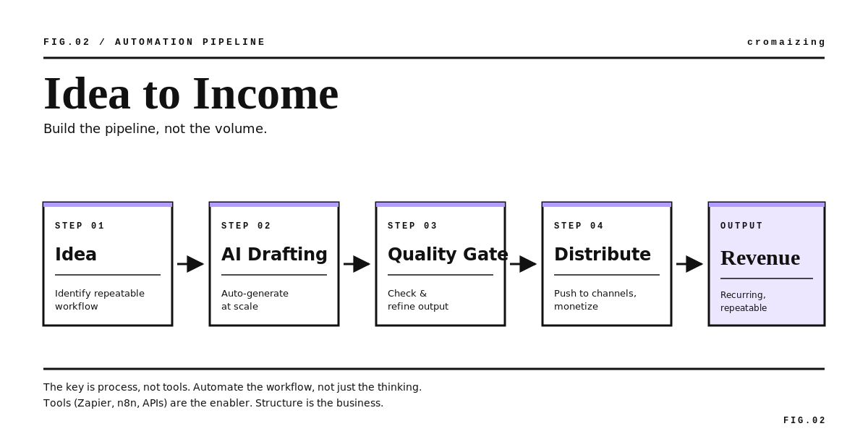Click the OUTPUT label
Viewport: 868px width, 434px height.
(742, 226)
